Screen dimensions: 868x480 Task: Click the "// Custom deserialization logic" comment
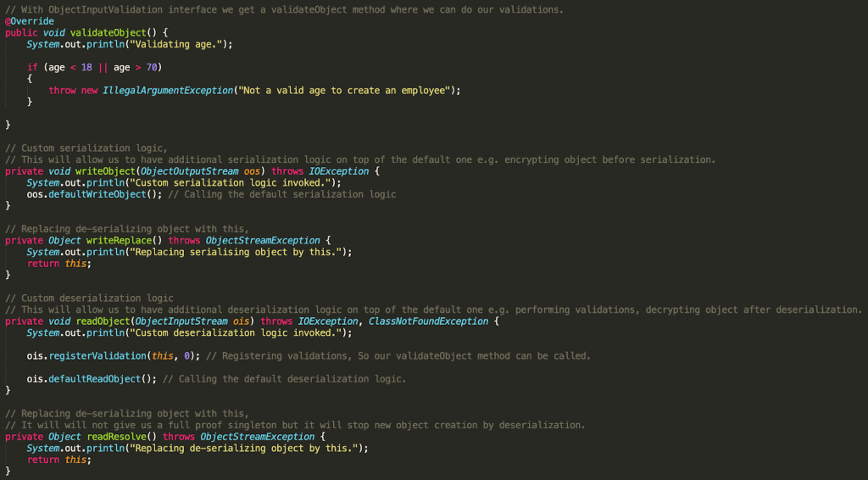[89, 298]
